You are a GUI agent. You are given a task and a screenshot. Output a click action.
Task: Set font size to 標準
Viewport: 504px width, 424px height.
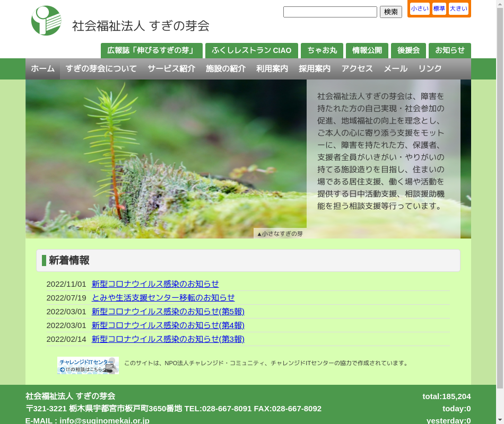coord(439,9)
